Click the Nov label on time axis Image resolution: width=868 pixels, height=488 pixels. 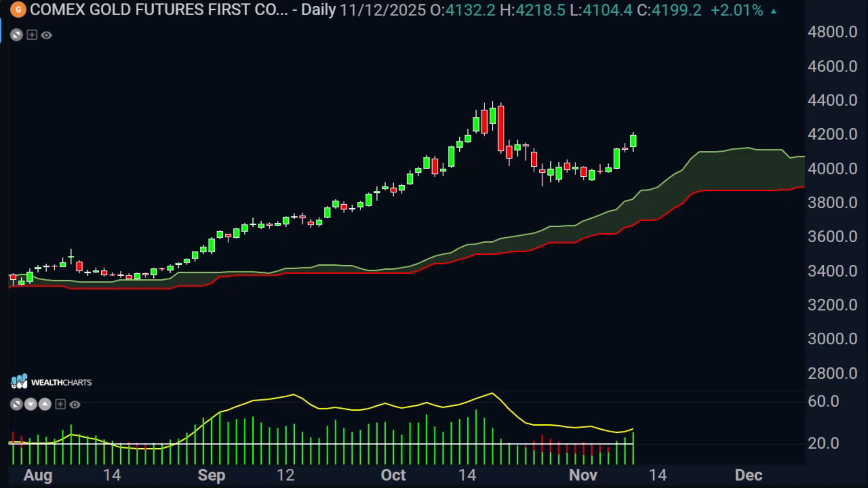(583, 475)
